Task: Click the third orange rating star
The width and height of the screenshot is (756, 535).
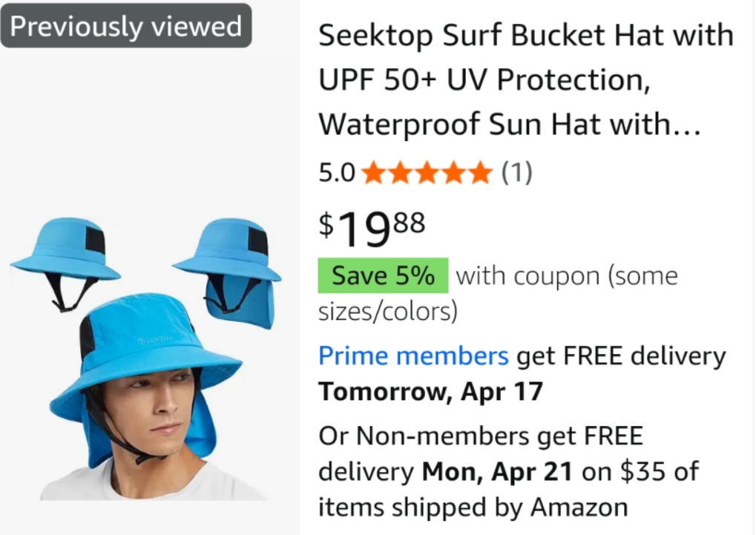Action: point(427,174)
